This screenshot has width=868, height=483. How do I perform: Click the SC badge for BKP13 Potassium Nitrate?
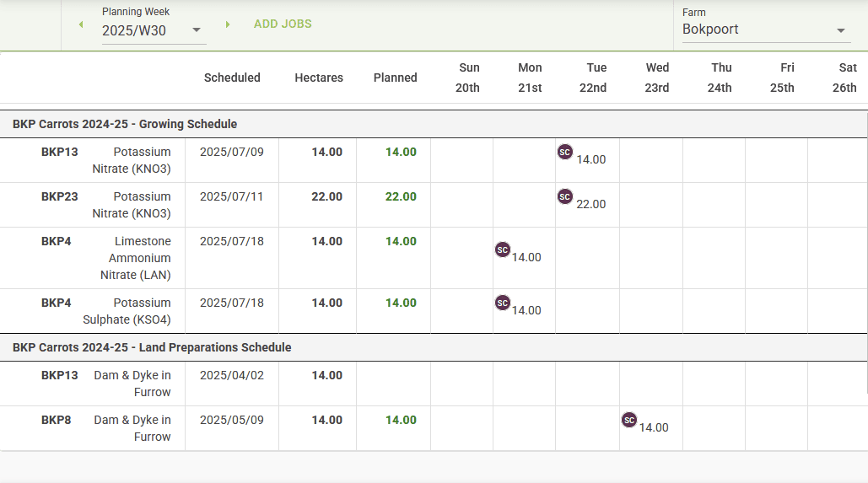click(565, 152)
